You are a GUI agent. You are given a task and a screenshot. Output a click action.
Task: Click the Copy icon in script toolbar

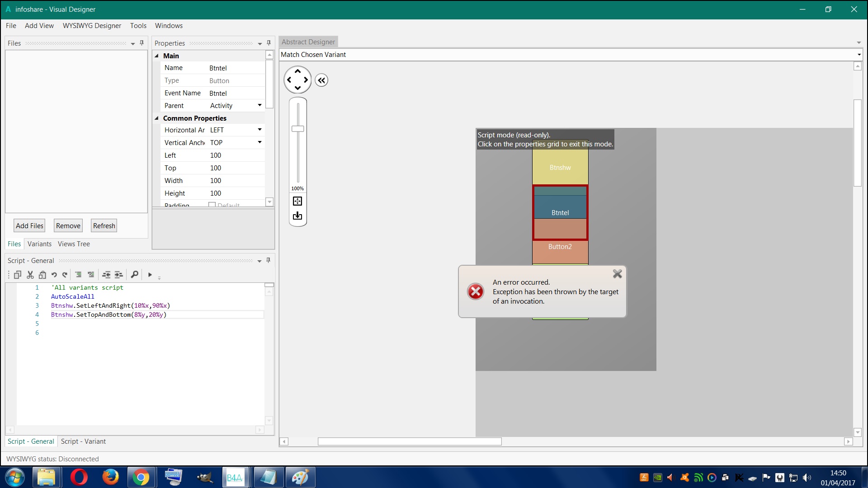(18, 274)
